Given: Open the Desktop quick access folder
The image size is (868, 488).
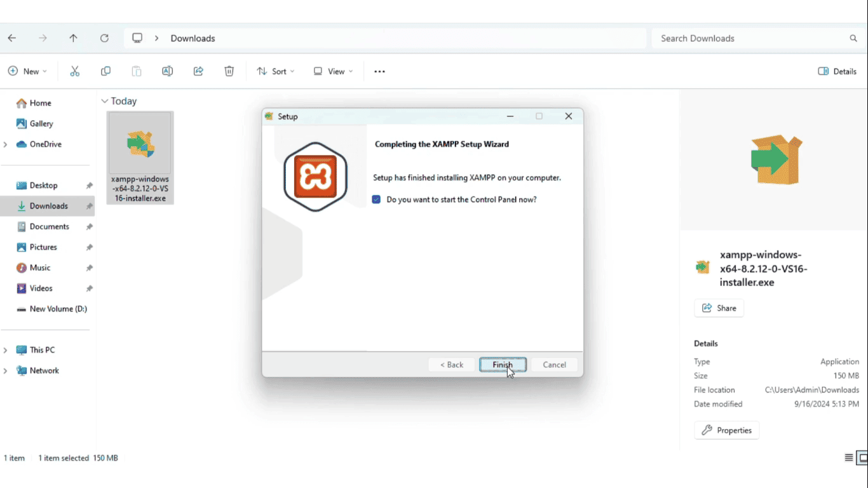Looking at the screenshot, I should [43, 186].
